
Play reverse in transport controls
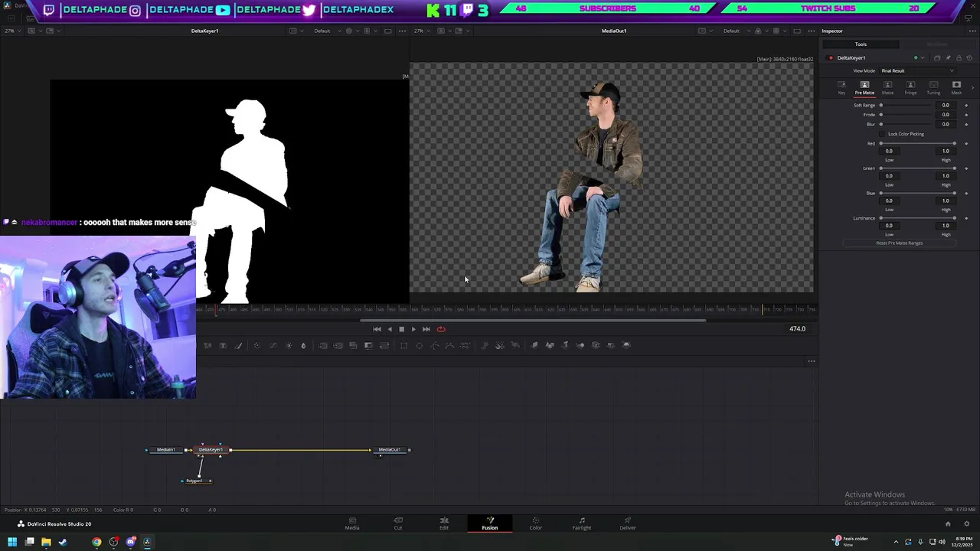(x=390, y=329)
